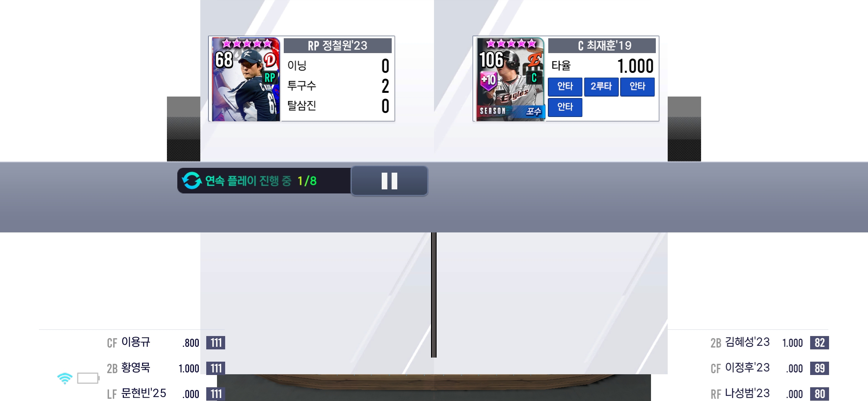Click the +10 upgrade badge on catcher card
The height and width of the screenshot is (401, 868).
(x=489, y=81)
